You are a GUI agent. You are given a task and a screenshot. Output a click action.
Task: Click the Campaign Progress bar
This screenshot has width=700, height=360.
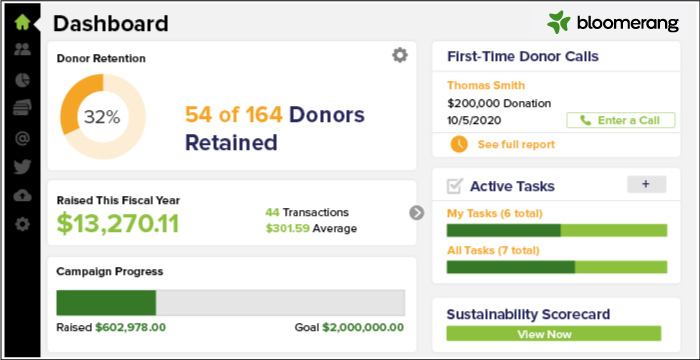230,303
